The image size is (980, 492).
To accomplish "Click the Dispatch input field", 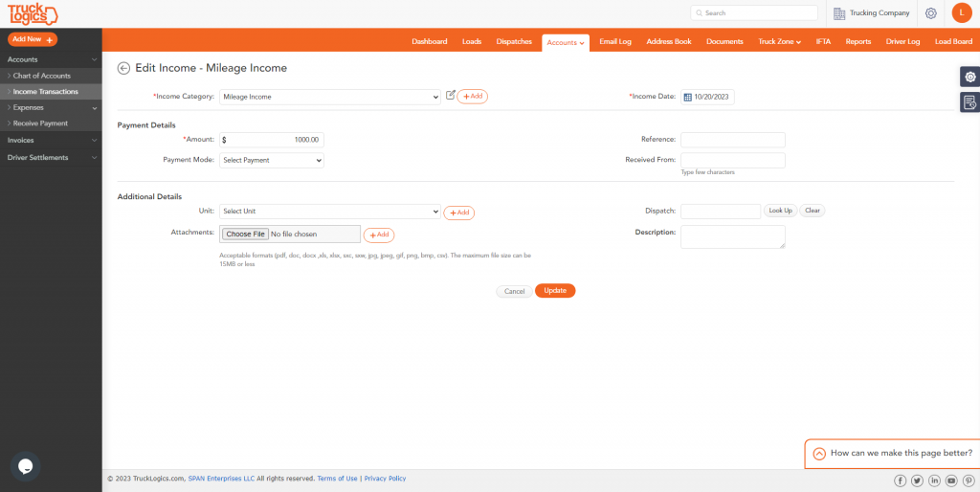I will tap(721, 212).
